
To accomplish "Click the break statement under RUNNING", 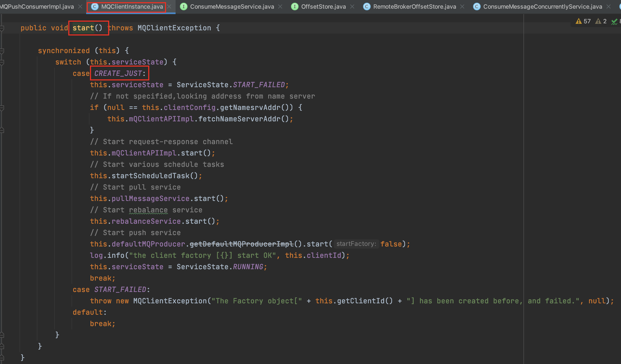I will 103,278.
